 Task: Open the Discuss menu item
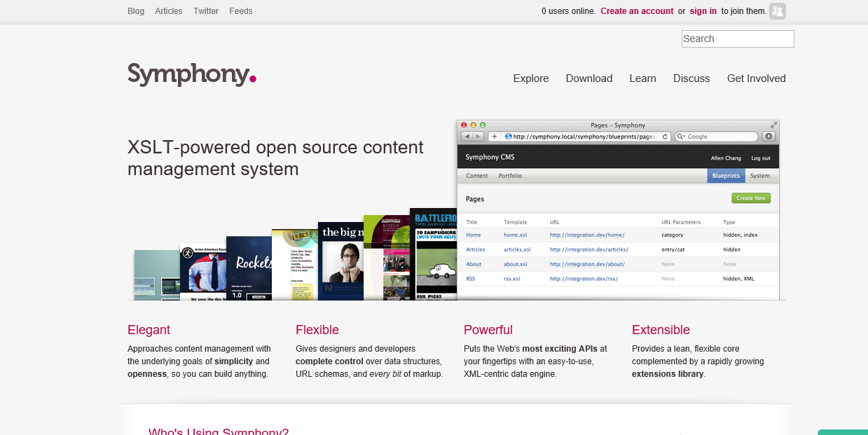click(x=691, y=78)
